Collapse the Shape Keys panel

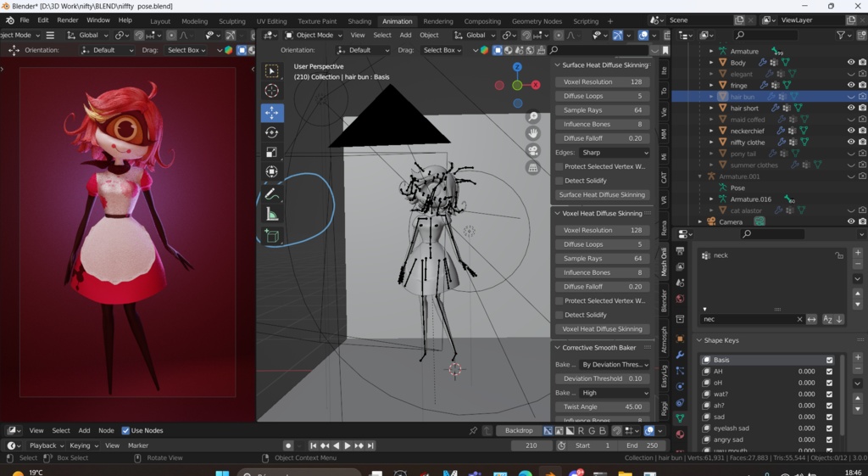point(699,341)
